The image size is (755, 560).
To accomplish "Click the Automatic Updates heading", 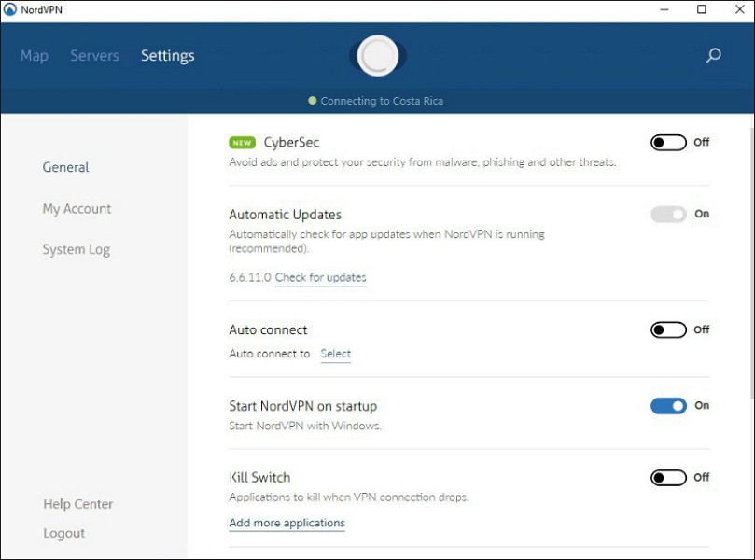I will pyautogui.click(x=285, y=215).
